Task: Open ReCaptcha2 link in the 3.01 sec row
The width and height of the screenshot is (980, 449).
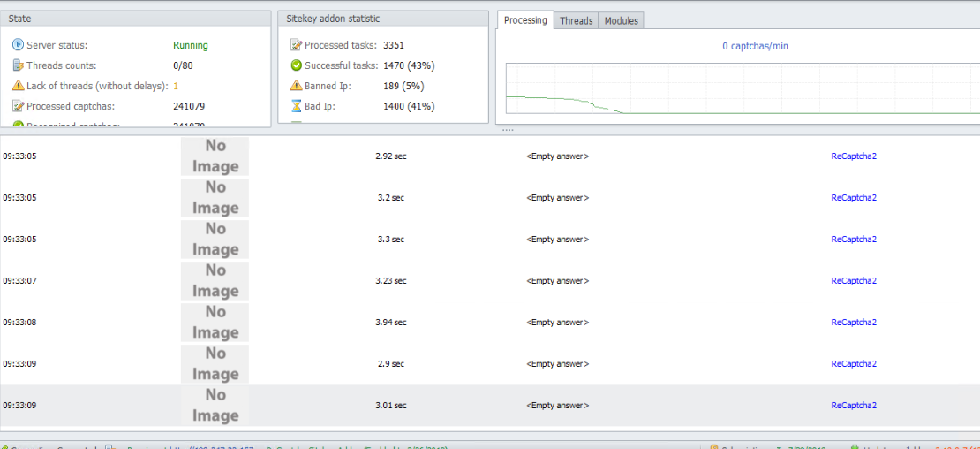Action: pyautogui.click(x=854, y=405)
